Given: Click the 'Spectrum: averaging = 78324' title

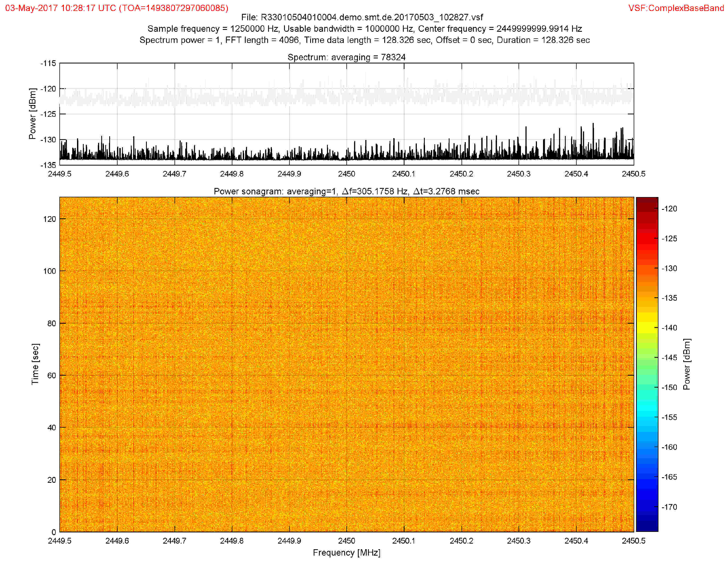Looking at the screenshot, I should [x=346, y=57].
